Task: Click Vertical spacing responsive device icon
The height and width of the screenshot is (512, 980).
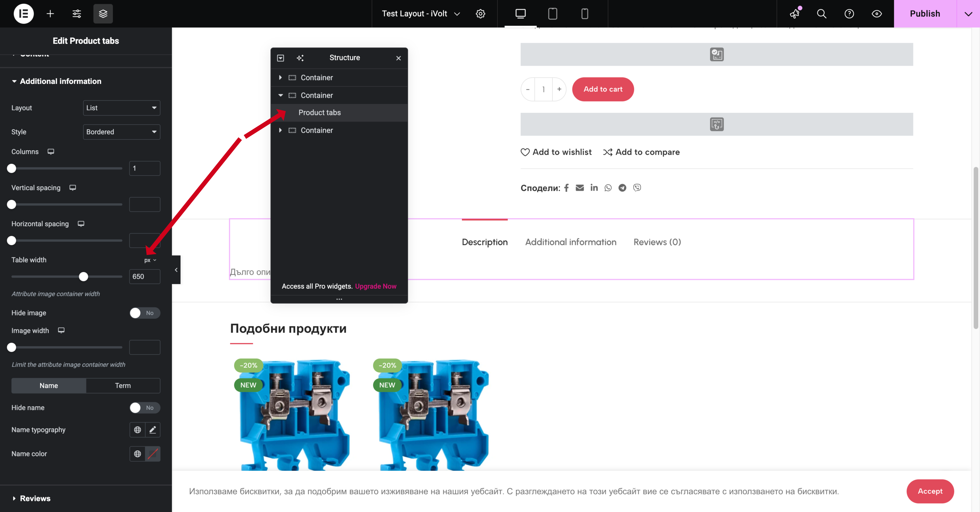Action: pyautogui.click(x=73, y=187)
